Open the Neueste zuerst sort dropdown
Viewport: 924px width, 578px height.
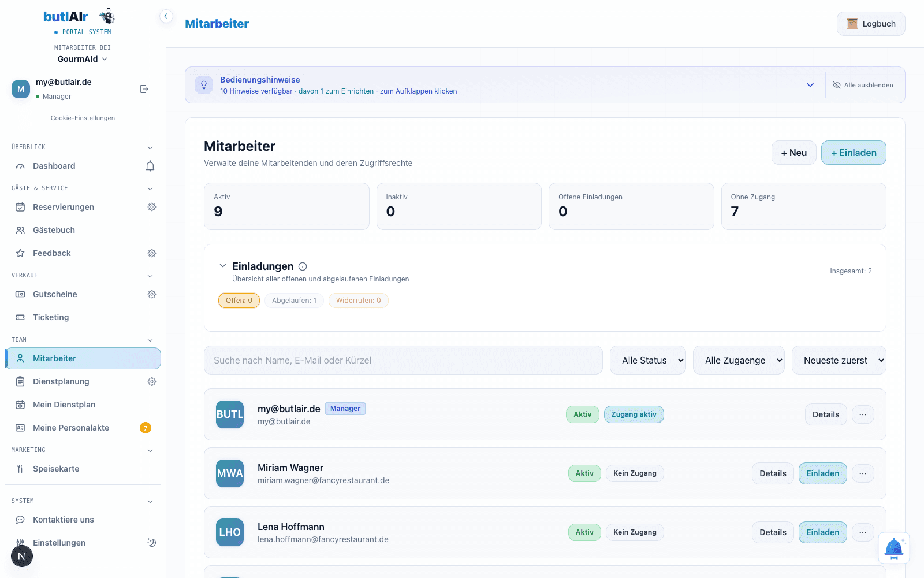[839, 360]
